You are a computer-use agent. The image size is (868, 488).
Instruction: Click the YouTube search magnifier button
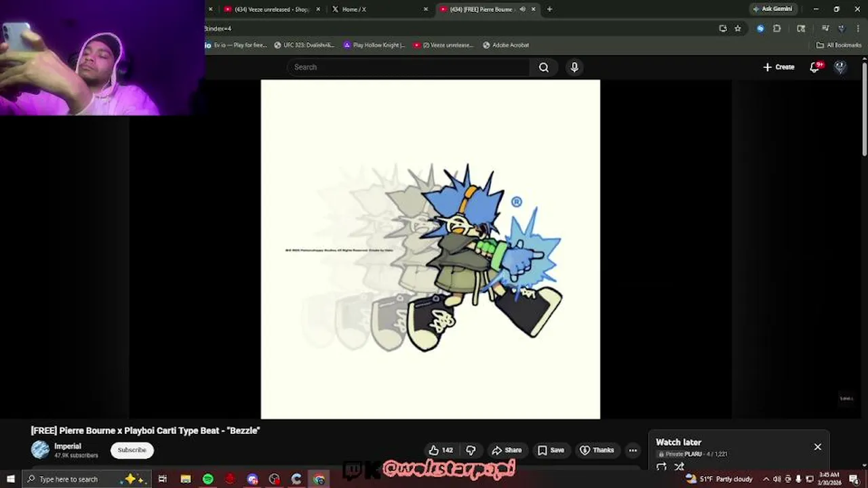click(x=544, y=67)
